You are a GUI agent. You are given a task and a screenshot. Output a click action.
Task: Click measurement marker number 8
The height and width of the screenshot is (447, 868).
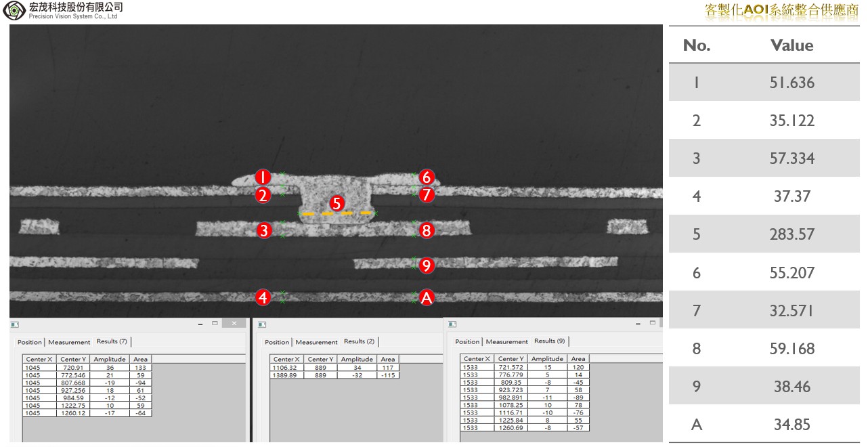426,230
